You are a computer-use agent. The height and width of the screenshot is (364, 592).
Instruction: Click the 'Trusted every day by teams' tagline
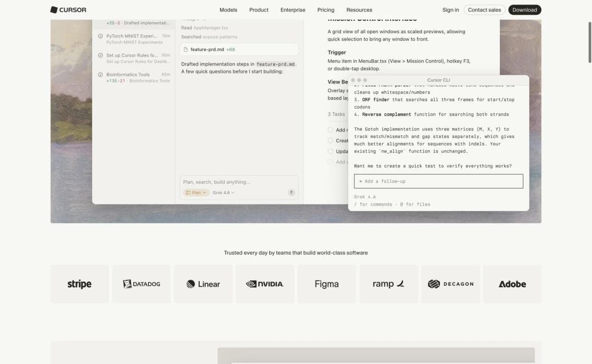point(296,253)
